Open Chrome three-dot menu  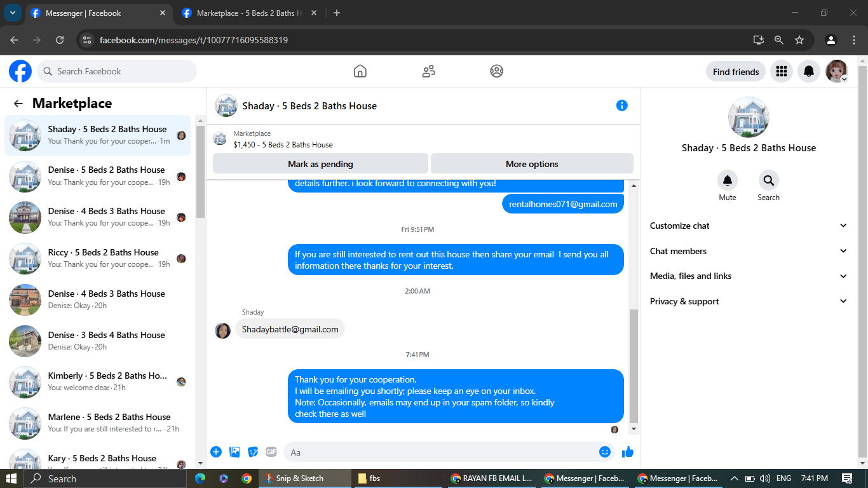coord(853,40)
